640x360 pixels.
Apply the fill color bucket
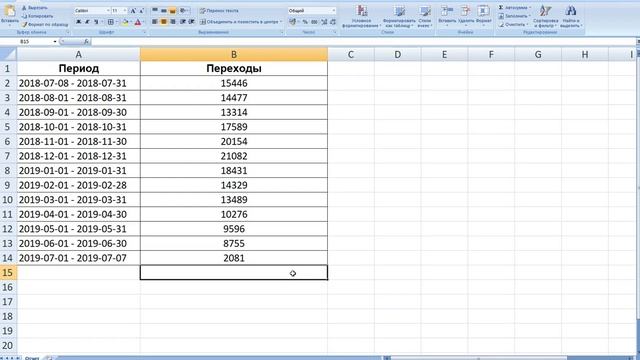coord(125,22)
